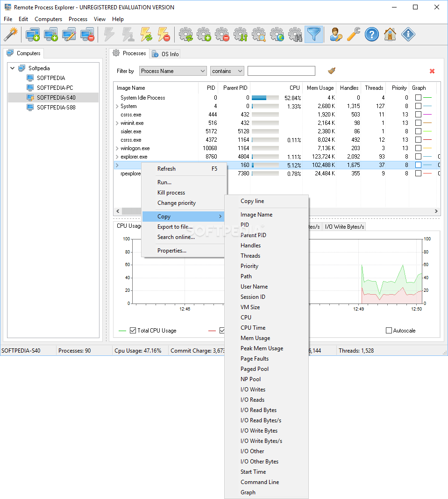448x499 pixels.
Task: Choose Copy line from the submenu
Action: tap(253, 201)
